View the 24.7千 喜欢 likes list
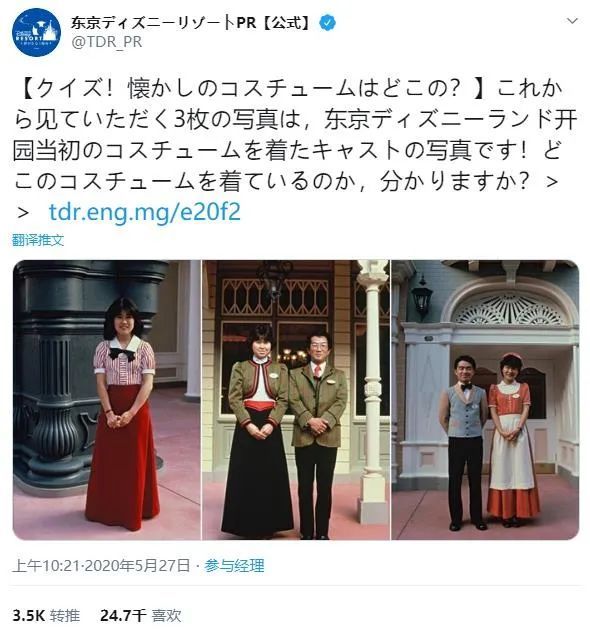 pos(141,615)
